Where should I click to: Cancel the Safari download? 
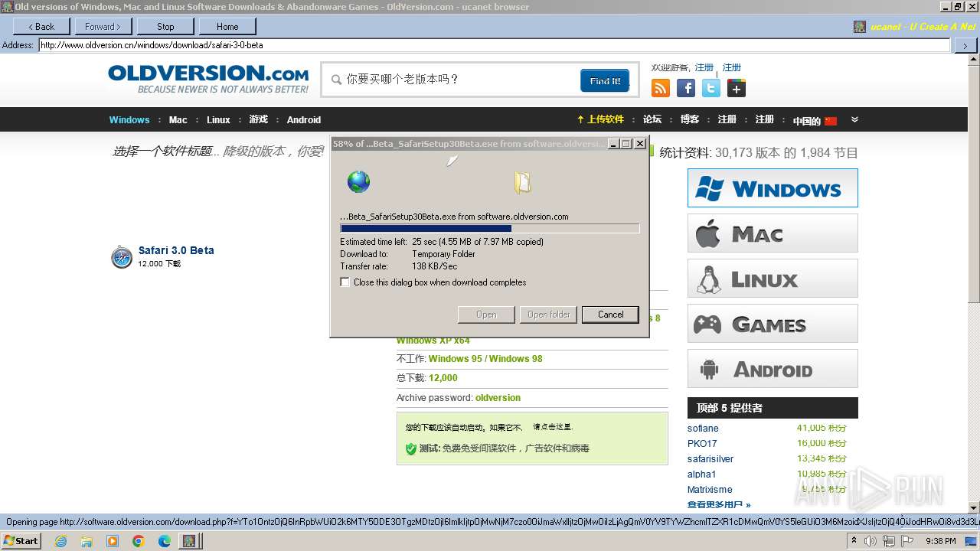point(610,315)
